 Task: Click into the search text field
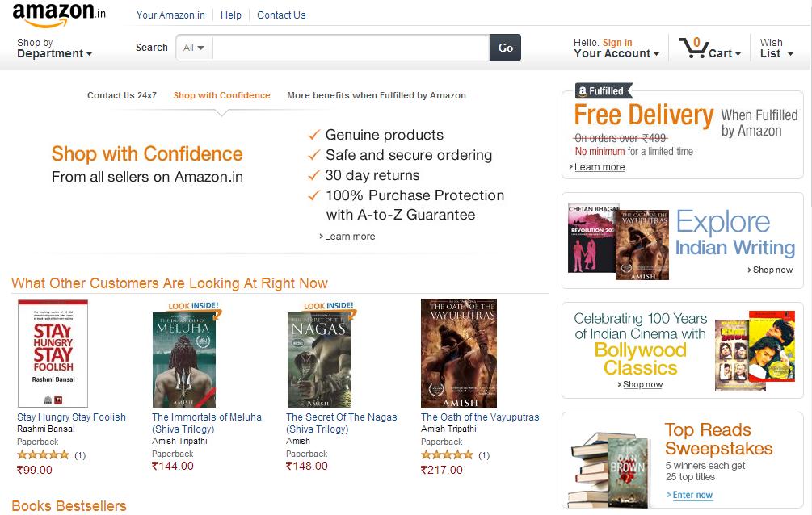click(x=351, y=48)
